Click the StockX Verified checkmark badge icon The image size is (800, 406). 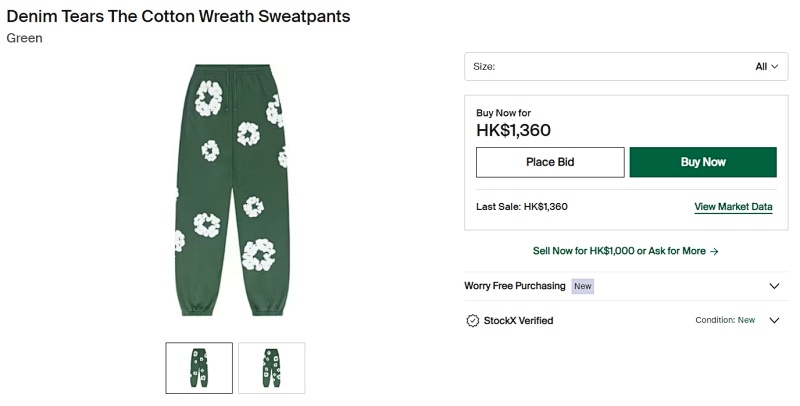click(472, 320)
